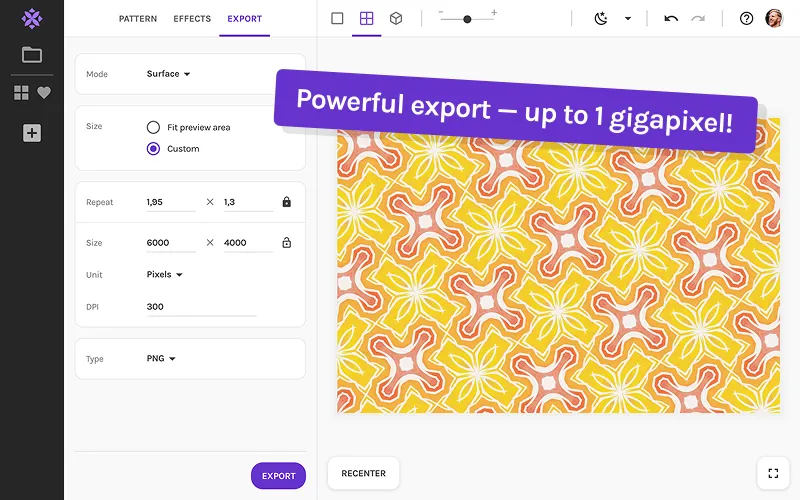Toggle the Repeat aspect lock

[x=287, y=202]
